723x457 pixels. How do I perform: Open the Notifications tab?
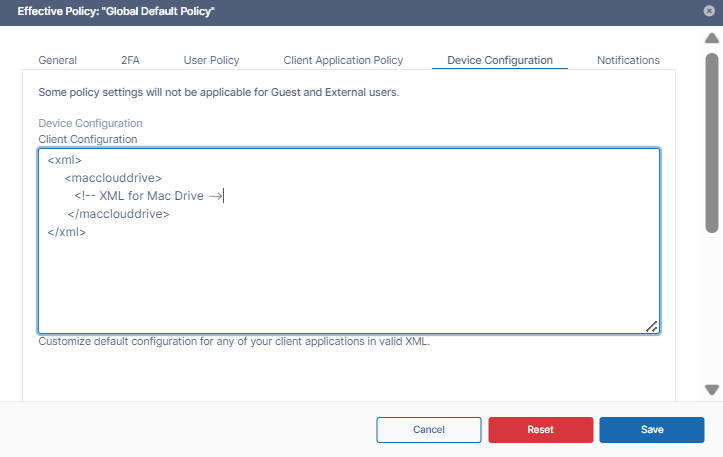coord(628,60)
